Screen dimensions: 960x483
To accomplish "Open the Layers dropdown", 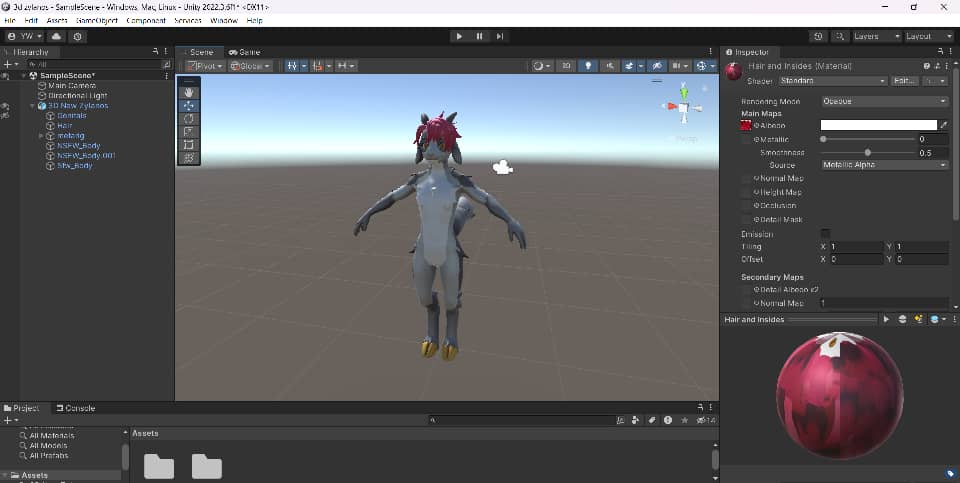I will pyautogui.click(x=877, y=37).
